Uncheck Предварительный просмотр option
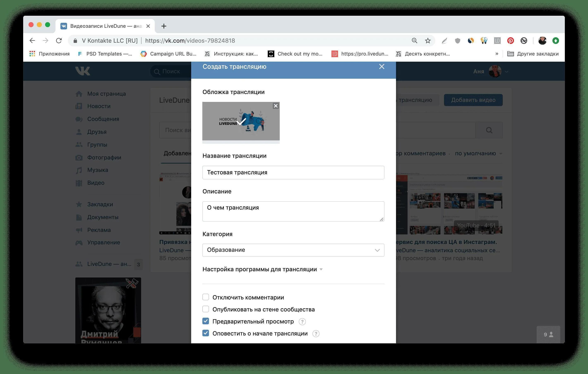 (206, 321)
